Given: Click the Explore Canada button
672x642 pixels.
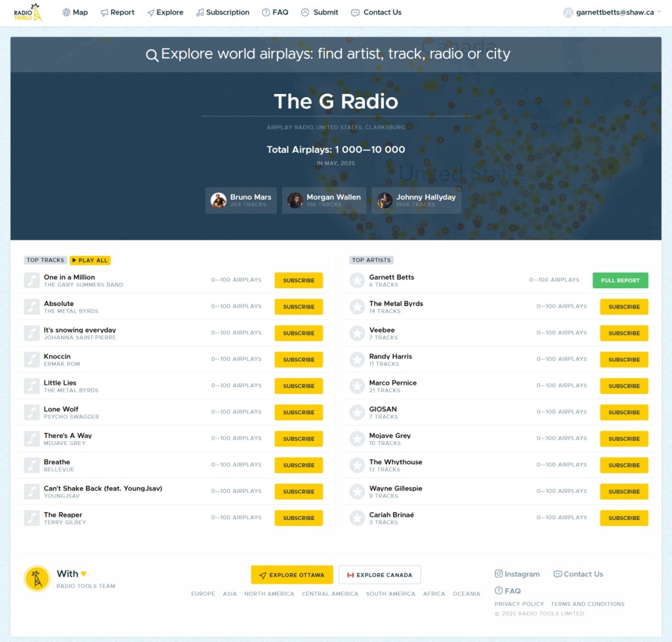Looking at the screenshot, I should point(379,575).
